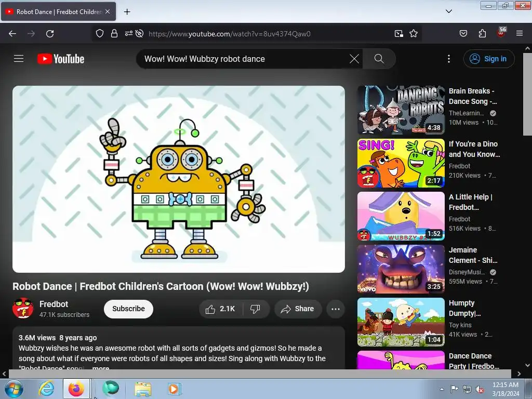Subscribe to the Fredbot channel

(129, 309)
